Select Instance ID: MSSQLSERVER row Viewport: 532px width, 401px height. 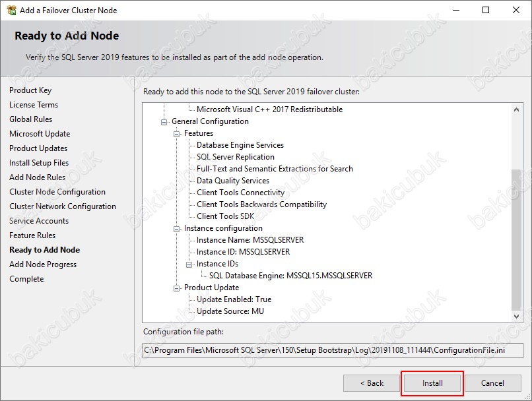[244, 252]
